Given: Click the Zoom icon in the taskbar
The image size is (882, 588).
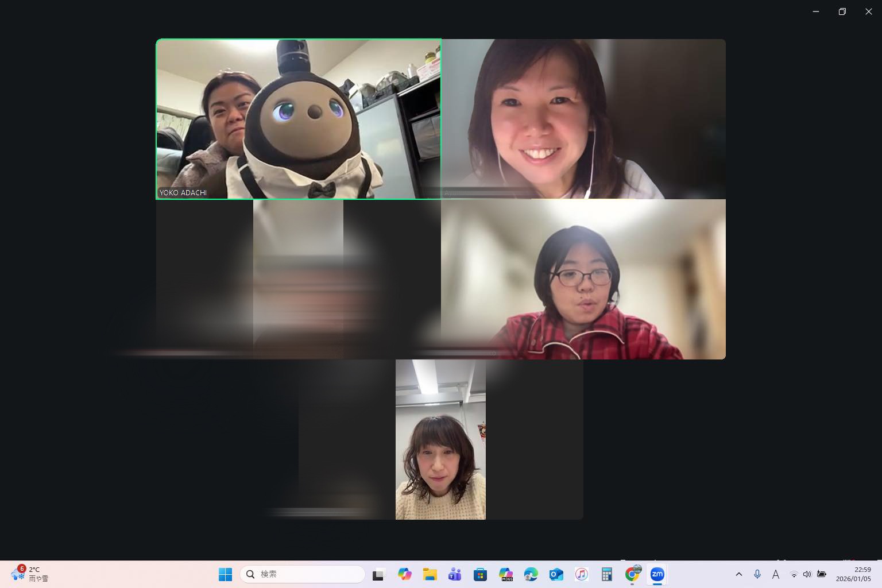Looking at the screenshot, I should coord(657,574).
